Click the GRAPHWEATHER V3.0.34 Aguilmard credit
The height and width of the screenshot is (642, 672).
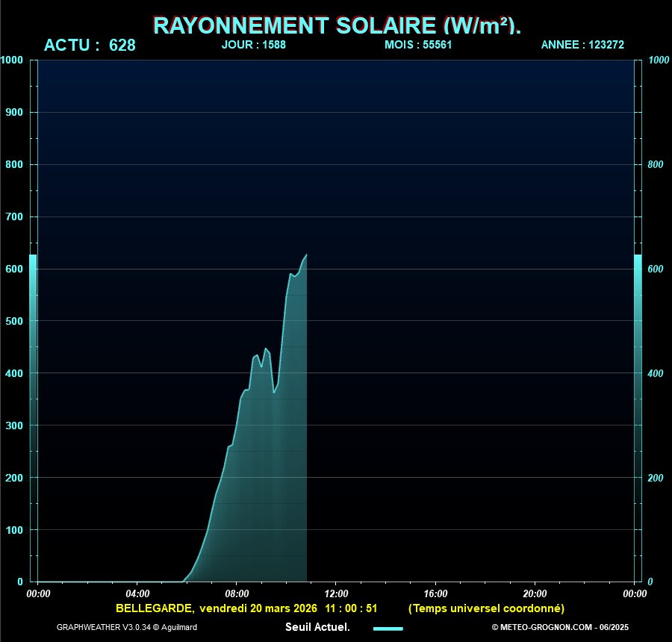pos(128,628)
